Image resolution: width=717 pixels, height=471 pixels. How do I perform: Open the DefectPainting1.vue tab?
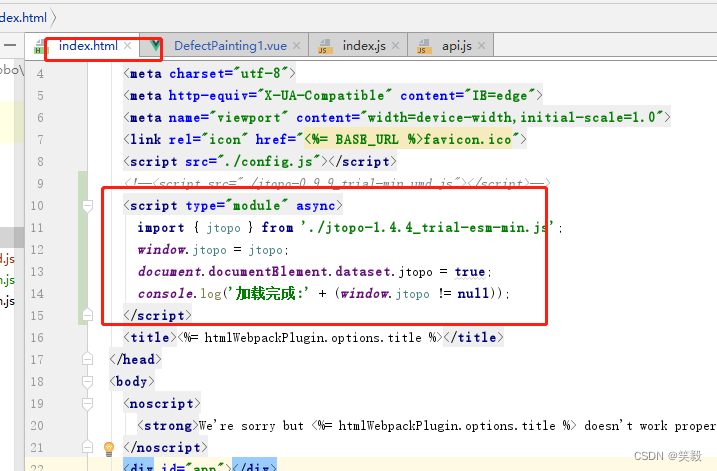[x=230, y=46]
